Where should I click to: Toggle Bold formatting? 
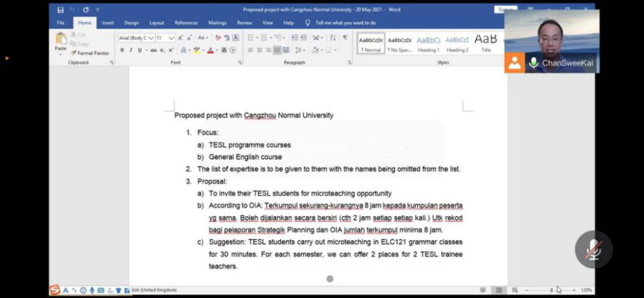pyautogui.click(x=122, y=50)
